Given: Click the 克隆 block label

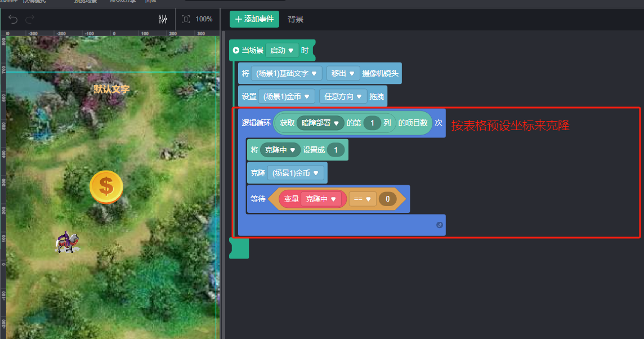Looking at the screenshot, I should click(x=258, y=173).
